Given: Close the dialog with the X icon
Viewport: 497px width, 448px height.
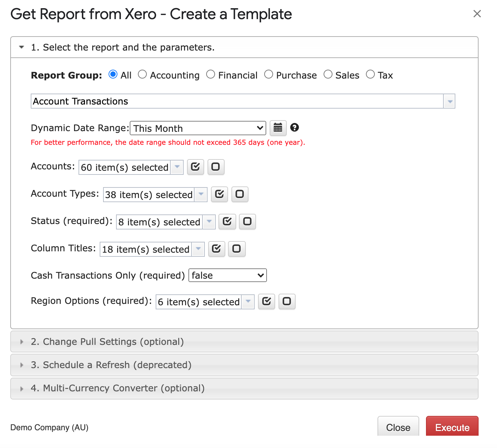Looking at the screenshot, I should click(477, 14).
